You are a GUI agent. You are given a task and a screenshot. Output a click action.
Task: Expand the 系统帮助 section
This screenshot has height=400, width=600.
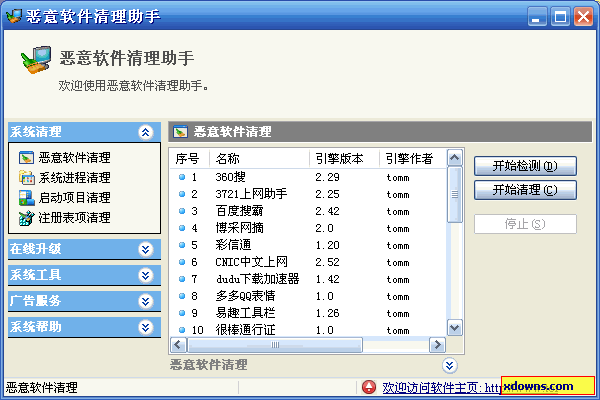tap(145, 328)
